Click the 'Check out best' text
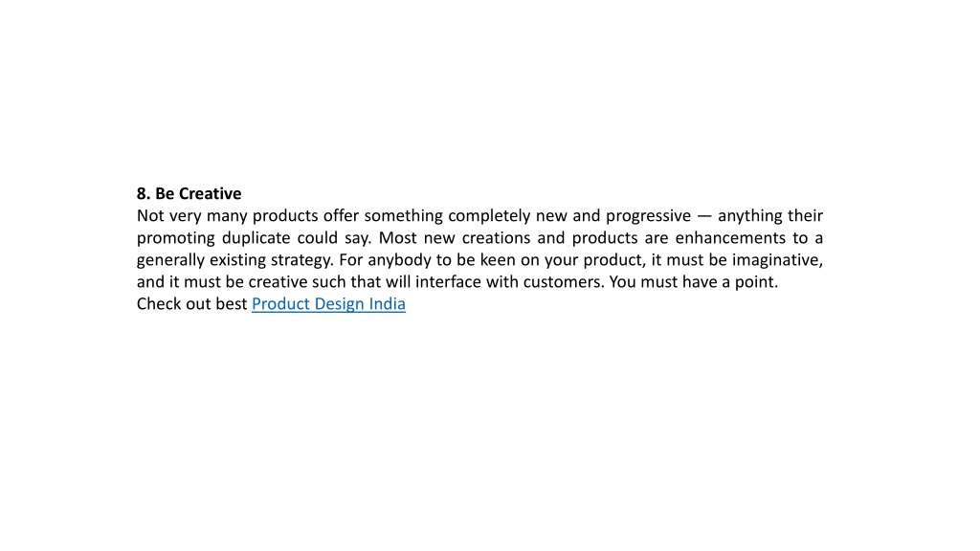The image size is (980, 551). (x=191, y=303)
